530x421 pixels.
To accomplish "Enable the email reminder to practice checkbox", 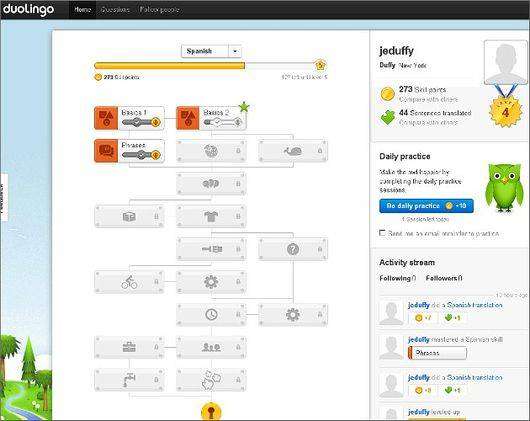I will coord(382,233).
